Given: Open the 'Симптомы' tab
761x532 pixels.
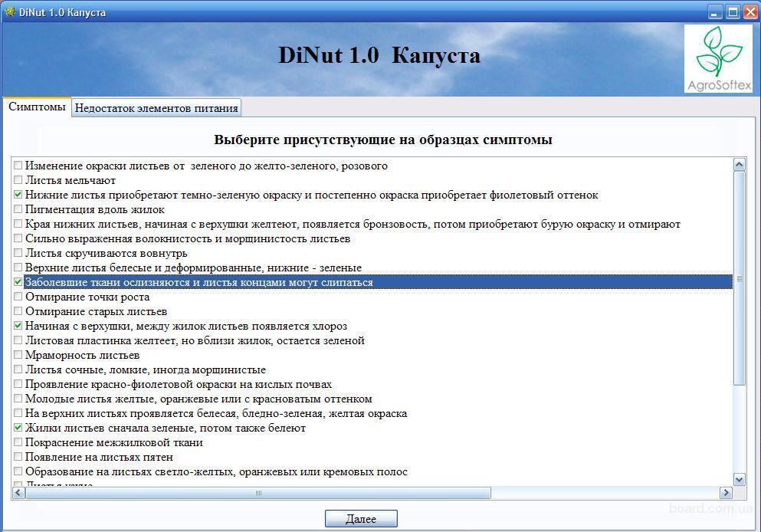Looking at the screenshot, I should [37, 107].
